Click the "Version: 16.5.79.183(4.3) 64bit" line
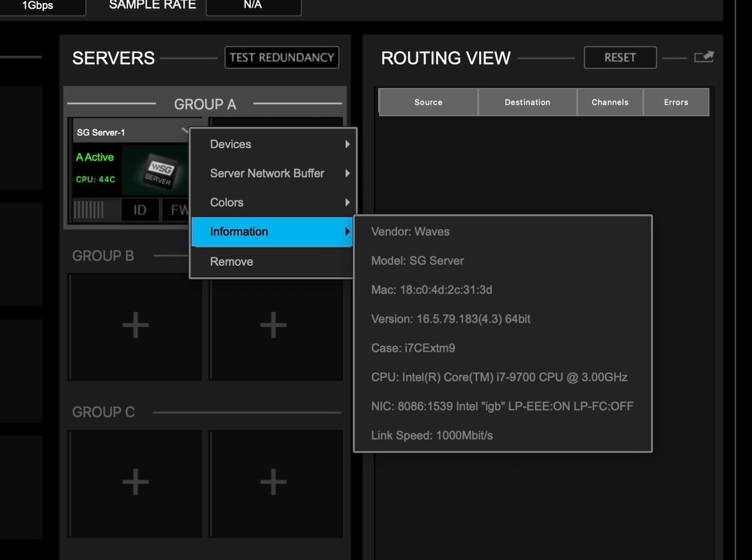 point(451,319)
